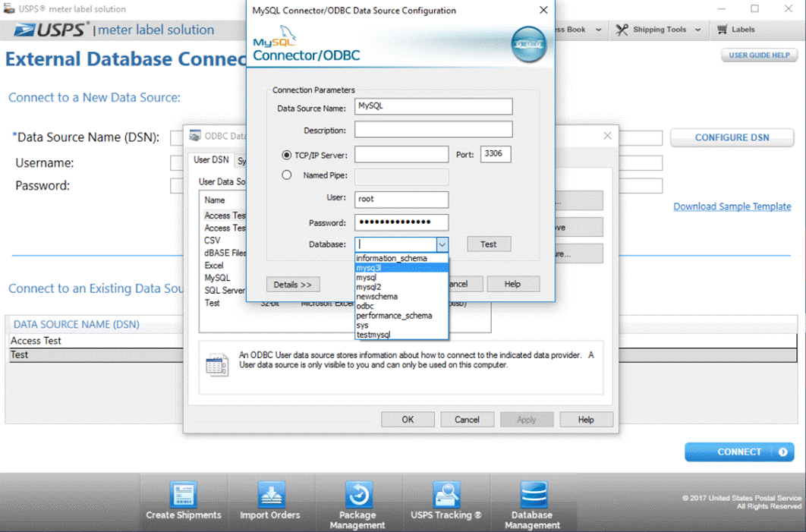Select the Named Pipe radio button
This screenshot has height=532, width=806.
(286, 175)
